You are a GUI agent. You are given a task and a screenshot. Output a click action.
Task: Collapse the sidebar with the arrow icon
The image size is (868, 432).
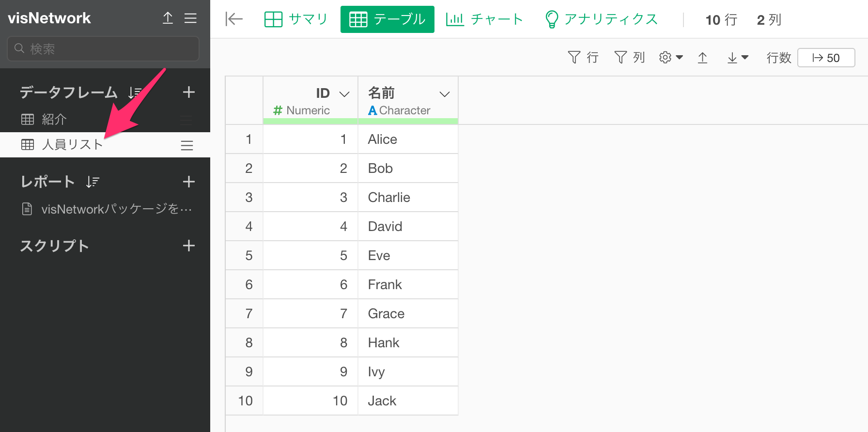click(234, 19)
